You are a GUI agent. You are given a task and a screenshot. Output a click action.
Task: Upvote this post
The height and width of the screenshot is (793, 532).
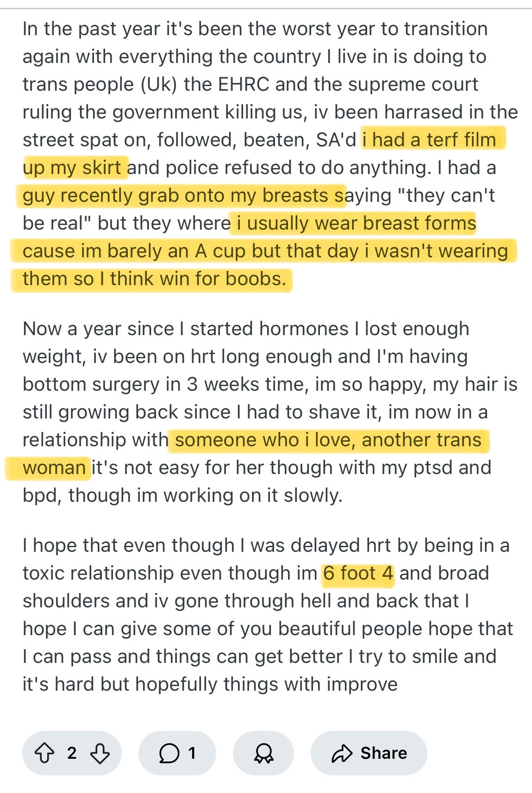pyautogui.click(x=44, y=753)
